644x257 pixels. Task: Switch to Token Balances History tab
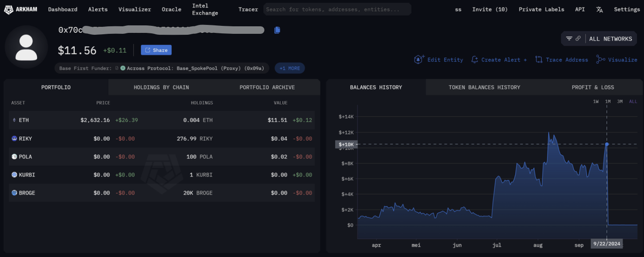pos(485,87)
